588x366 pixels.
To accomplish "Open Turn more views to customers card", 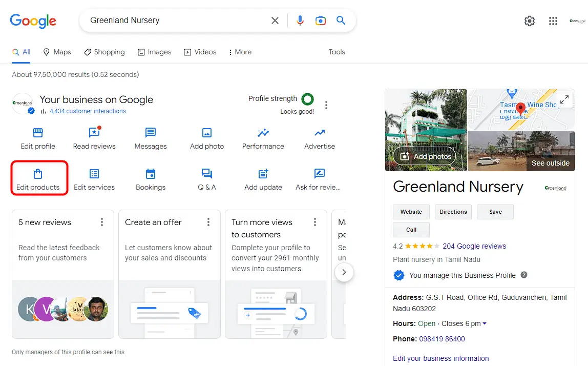I will (276, 274).
